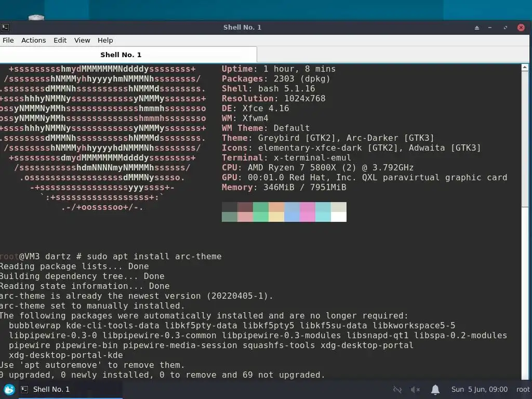532x399 pixels.
Task: Click the text 'Shell: bash 5.1.16'
Action: tap(269, 88)
